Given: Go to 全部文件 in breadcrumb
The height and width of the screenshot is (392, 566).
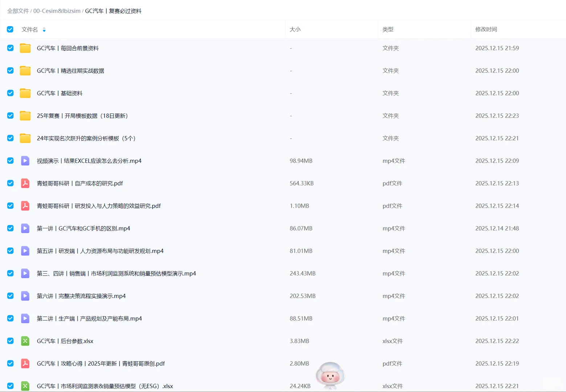Looking at the screenshot, I should (x=18, y=11).
